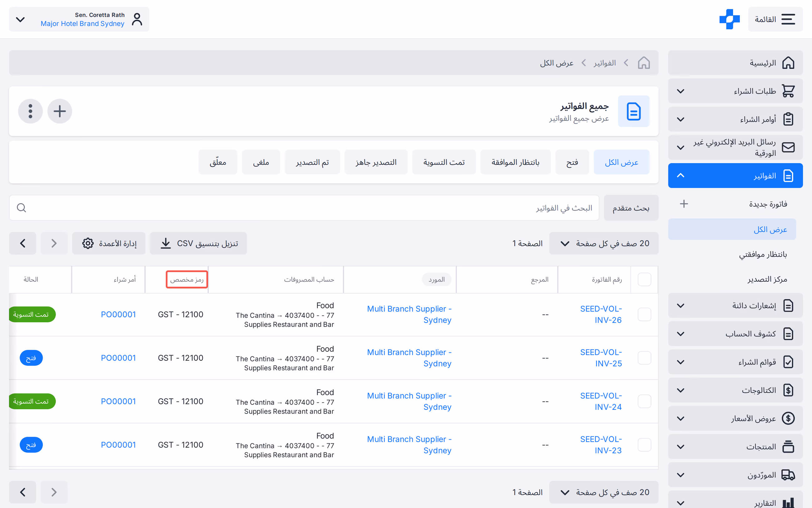Open the hamburger القائمة menu

pyautogui.click(x=775, y=19)
